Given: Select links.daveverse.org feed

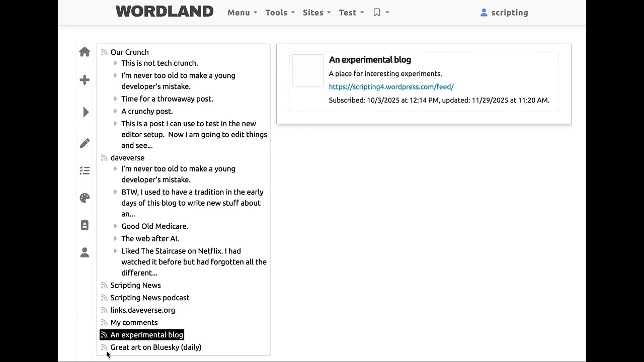Looking at the screenshot, I should (x=142, y=310).
